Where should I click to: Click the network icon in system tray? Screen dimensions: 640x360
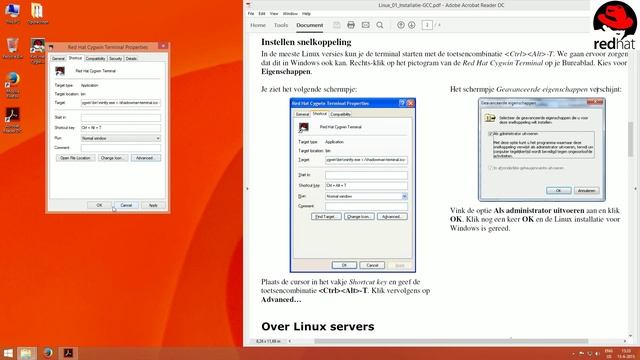(x=589, y=353)
